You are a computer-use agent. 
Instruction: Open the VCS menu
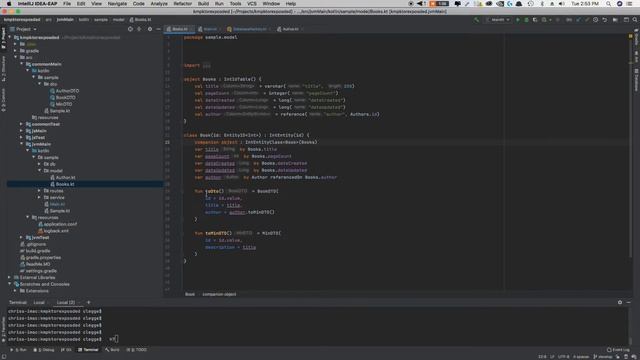(252, 4)
